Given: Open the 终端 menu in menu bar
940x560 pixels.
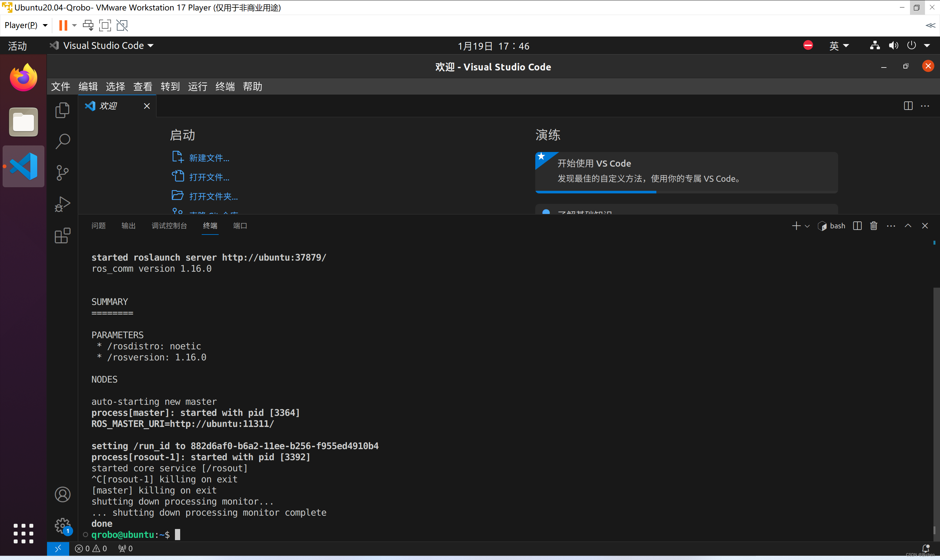Looking at the screenshot, I should coord(225,86).
